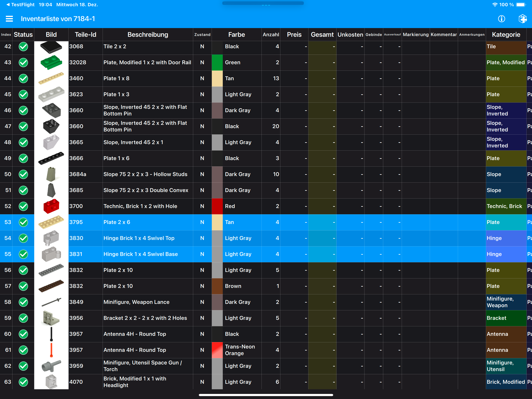Screen dimensions: 532x399
Task: Sort by the Index column header
Action: (x=6, y=34)
